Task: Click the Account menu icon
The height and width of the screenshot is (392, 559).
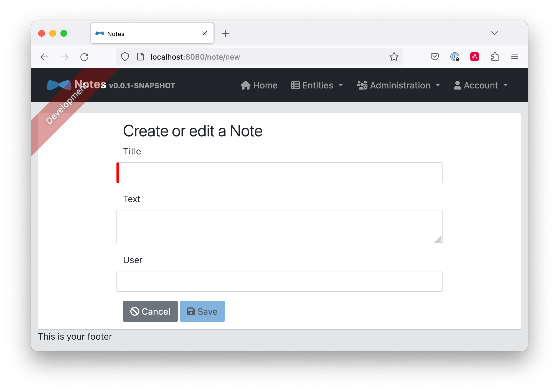Action: [x=457, y=85]
